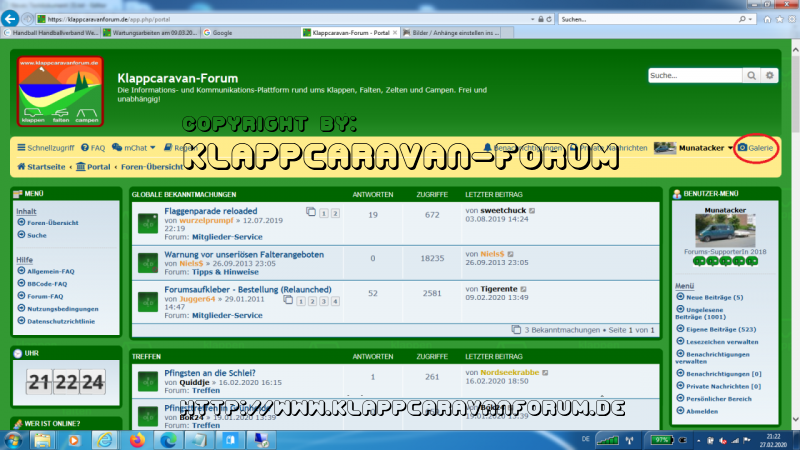
Task: Open topic Pfingsten an die Schlei?
Action: coord(210,373)
